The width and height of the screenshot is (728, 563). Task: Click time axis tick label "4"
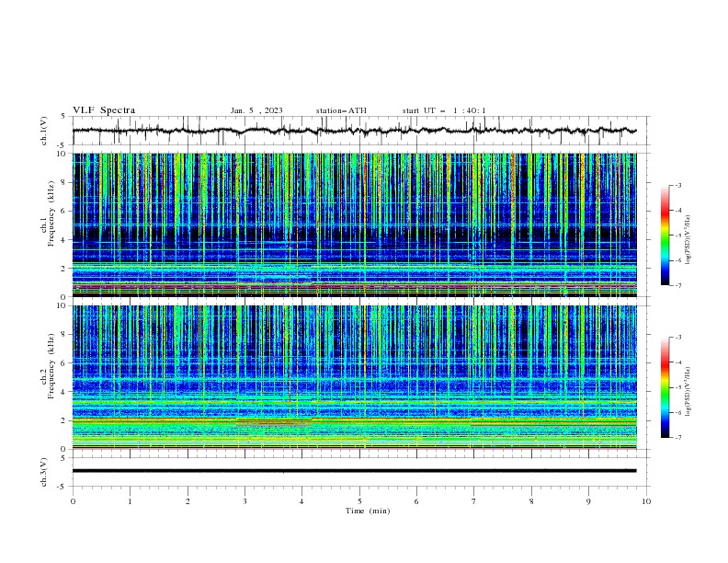click(x=301, y=501)
